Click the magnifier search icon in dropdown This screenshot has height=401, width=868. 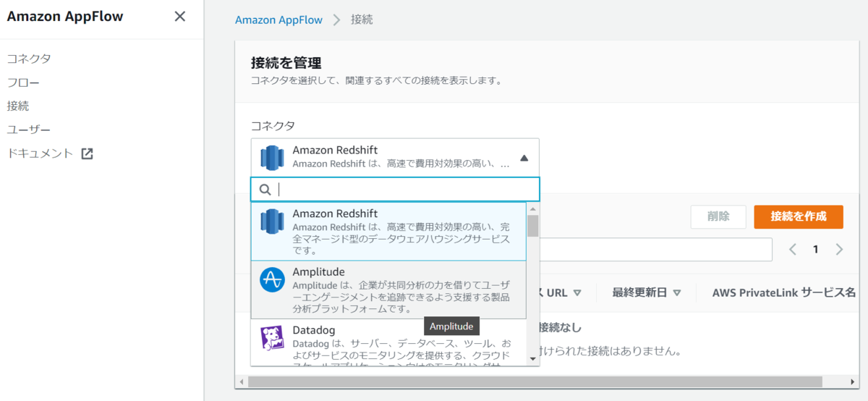(265, 190)
